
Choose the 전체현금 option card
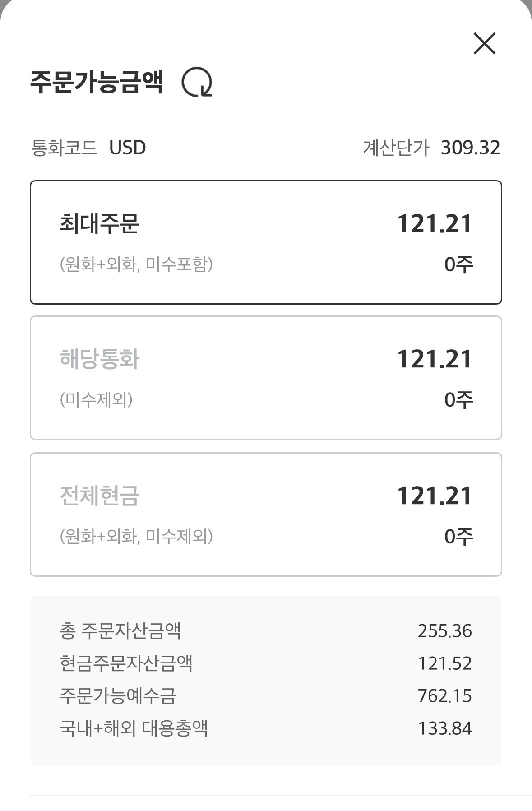pyautogui.click(x=266, y=514)
